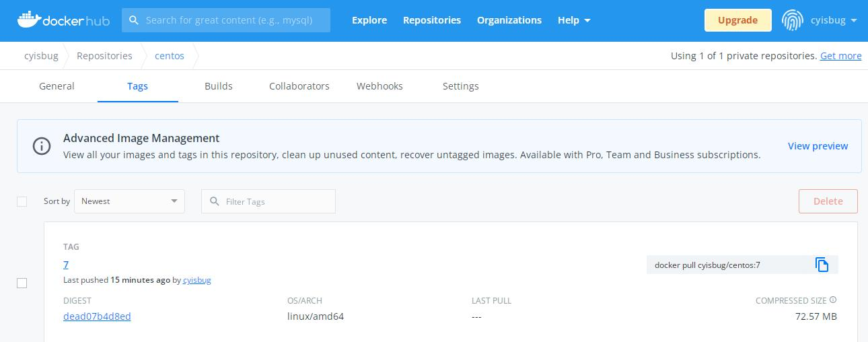Open the Compressed Size info icon
The image size is (868, 342).
(x=833, y=300)
